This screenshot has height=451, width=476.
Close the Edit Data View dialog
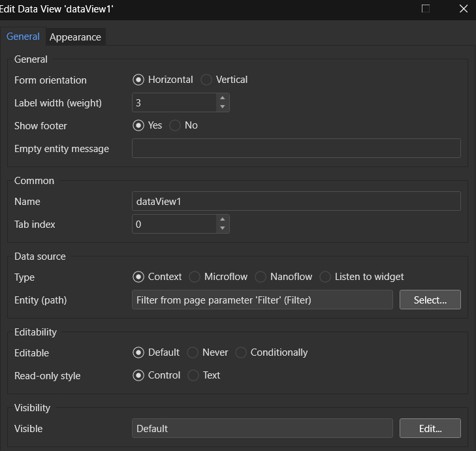pyautogui.click(x=463, y=8)
